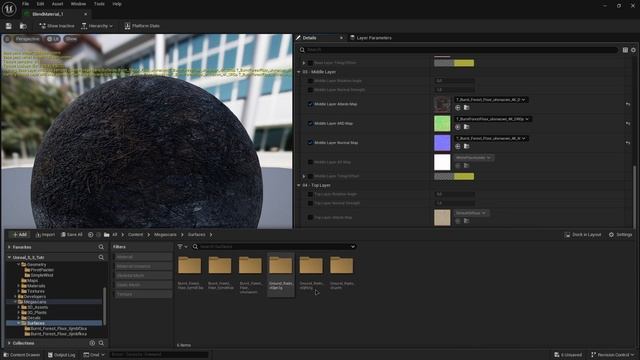The image size is (640, 360).
Task: Add a new collection icon
Action: click(92, 343)
